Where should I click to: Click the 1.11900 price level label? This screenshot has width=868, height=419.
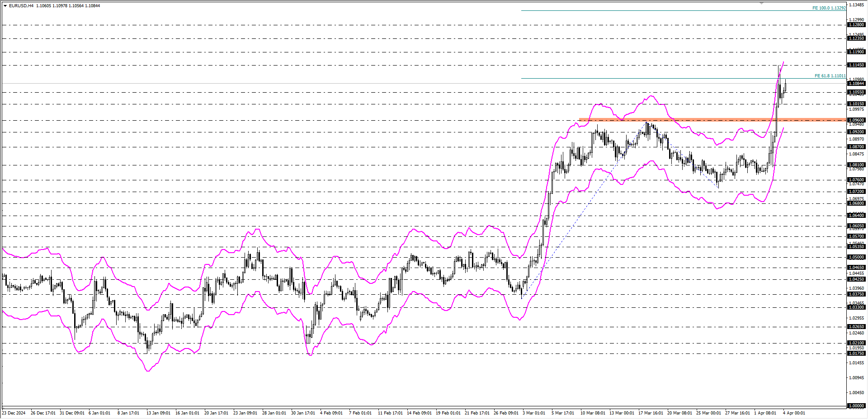tap(856, 52)
